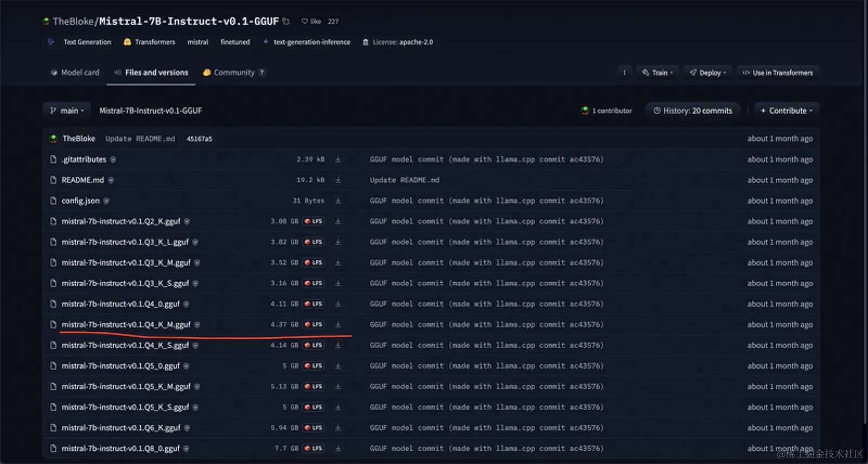
Task: Download the Q3_K_S.gguf file
Action: click(338, 283)
